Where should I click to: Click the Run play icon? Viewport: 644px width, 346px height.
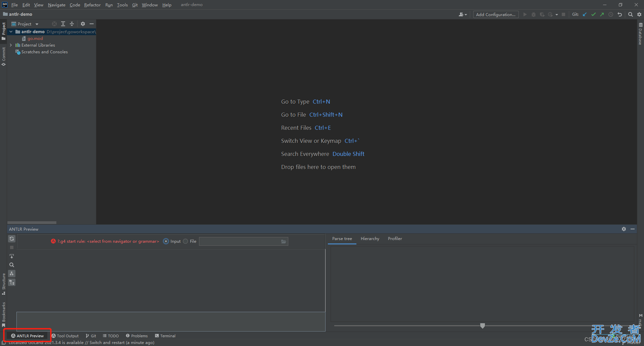(x=525, y=14)
